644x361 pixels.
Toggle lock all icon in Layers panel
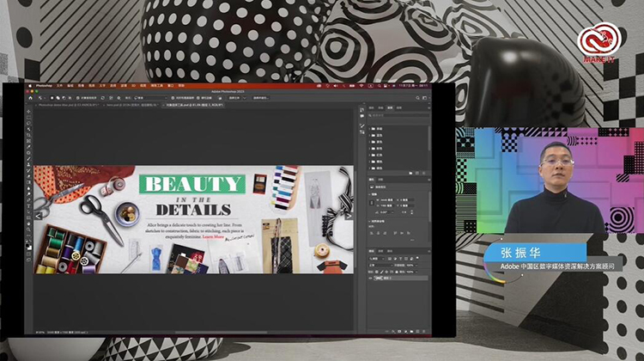[397, 272]
